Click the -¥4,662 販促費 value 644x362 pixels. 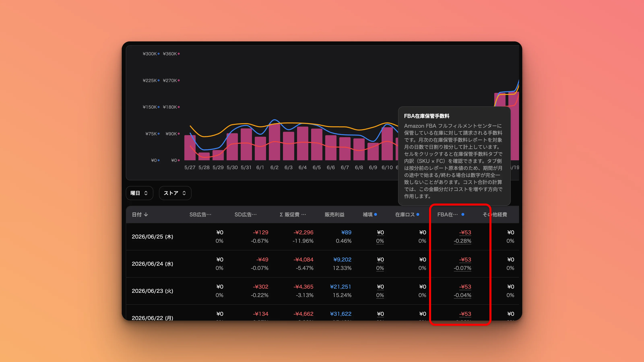point(303,314)
